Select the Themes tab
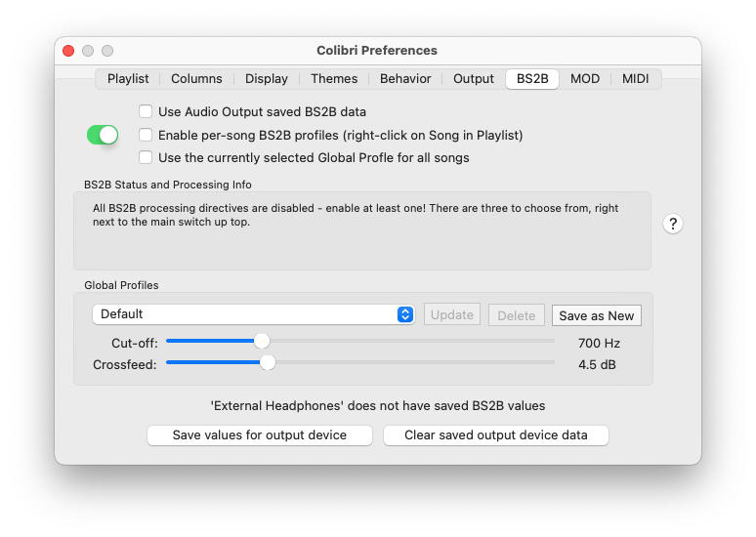This screenshot has height=537, width=756. (x=334, y=78)
